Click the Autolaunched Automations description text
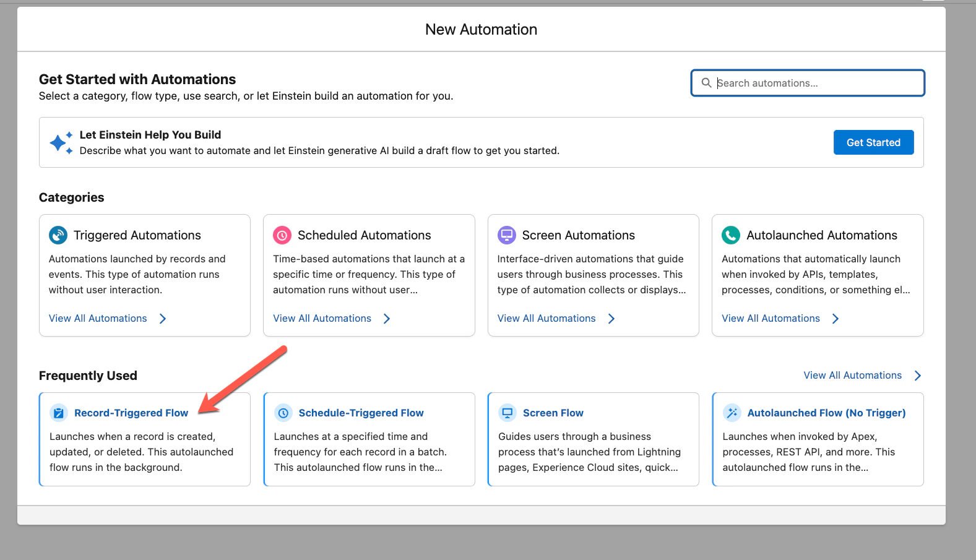This screenshot has width=976, height=560. click(816, 274)
